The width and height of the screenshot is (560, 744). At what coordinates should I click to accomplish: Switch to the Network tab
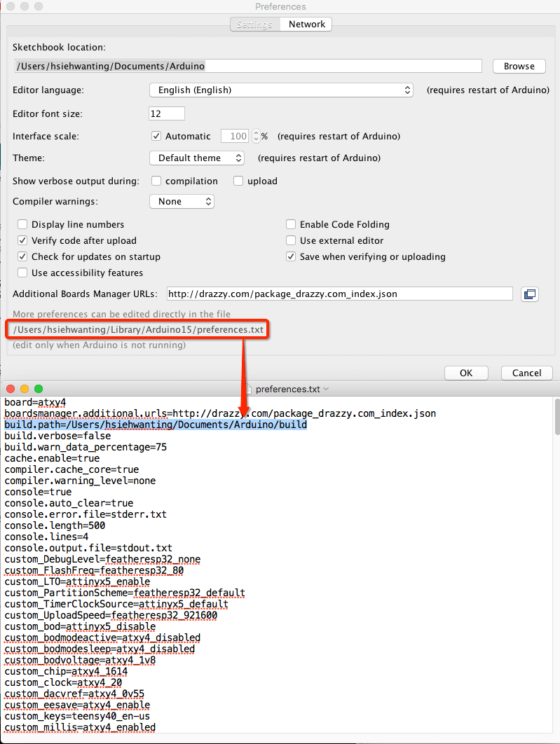tap(306, 25)
